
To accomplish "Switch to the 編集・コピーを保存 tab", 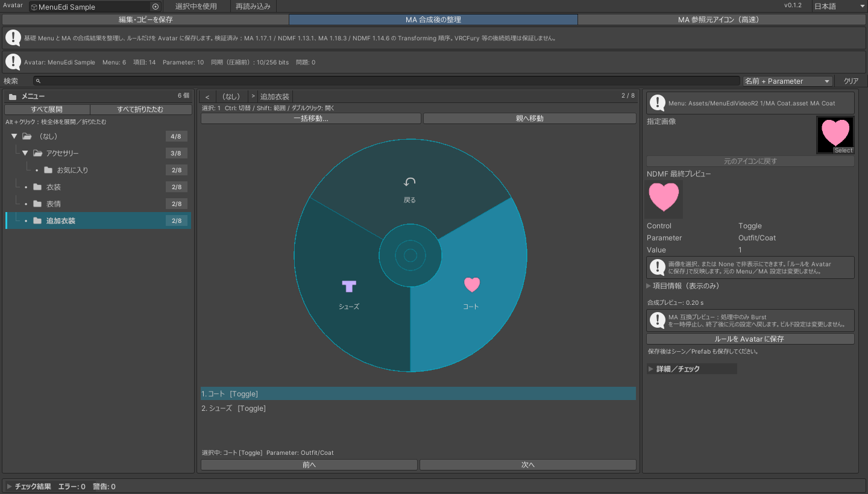I will tap(146, 19).
